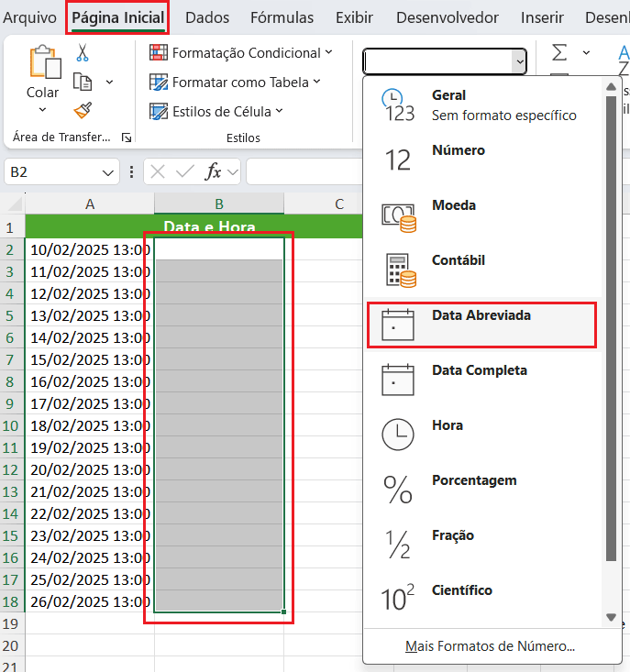Screen dimensions: 630x672
Task: Open the clipboard group dialog launcher
Action: click(x=126, y=138)
